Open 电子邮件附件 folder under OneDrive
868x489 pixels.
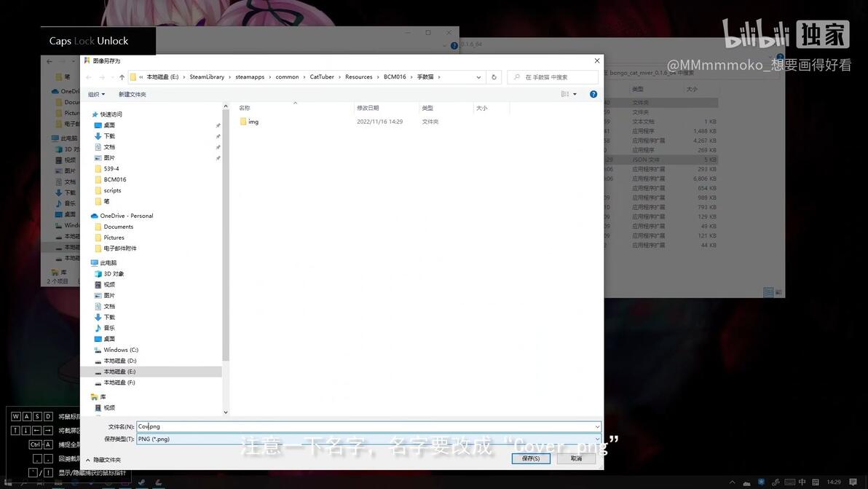pos(120,249)
